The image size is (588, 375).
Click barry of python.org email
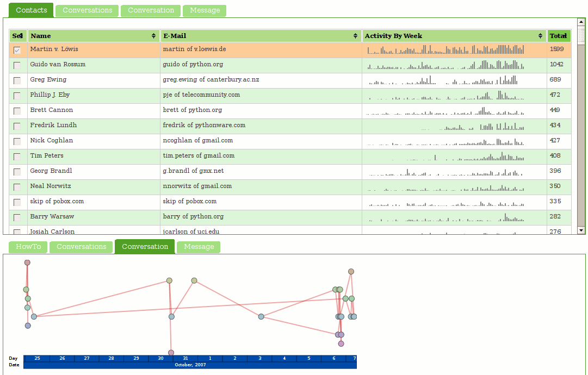(x=193, y=216)
